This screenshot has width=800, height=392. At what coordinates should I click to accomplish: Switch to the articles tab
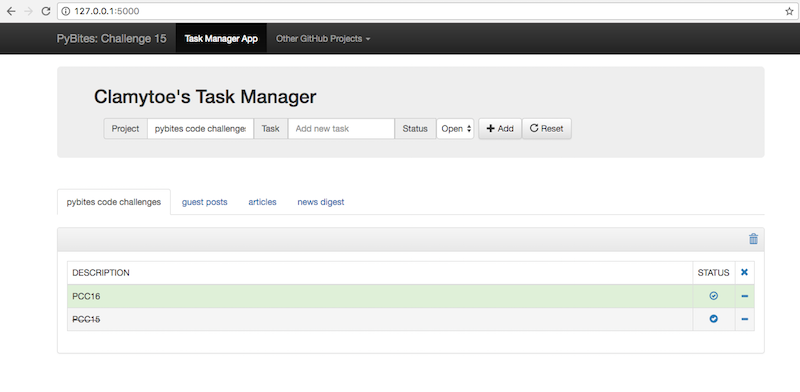click(x=262, y=202)
